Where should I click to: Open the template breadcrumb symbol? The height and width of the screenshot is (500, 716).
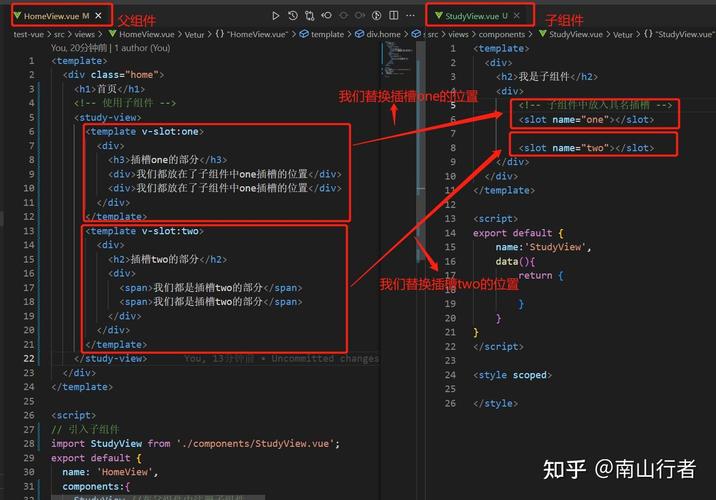click(322, 34)
